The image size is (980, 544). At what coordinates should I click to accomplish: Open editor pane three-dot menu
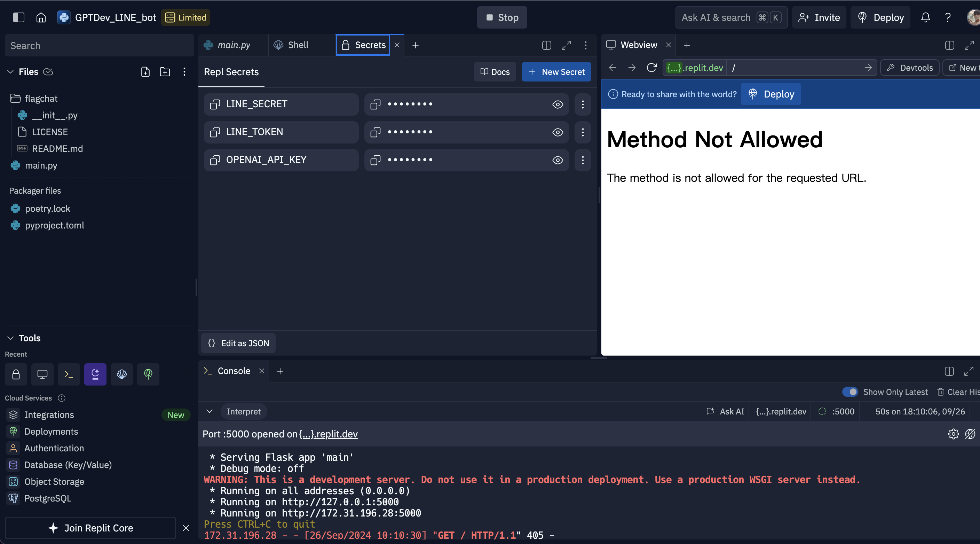click(585, 45)
